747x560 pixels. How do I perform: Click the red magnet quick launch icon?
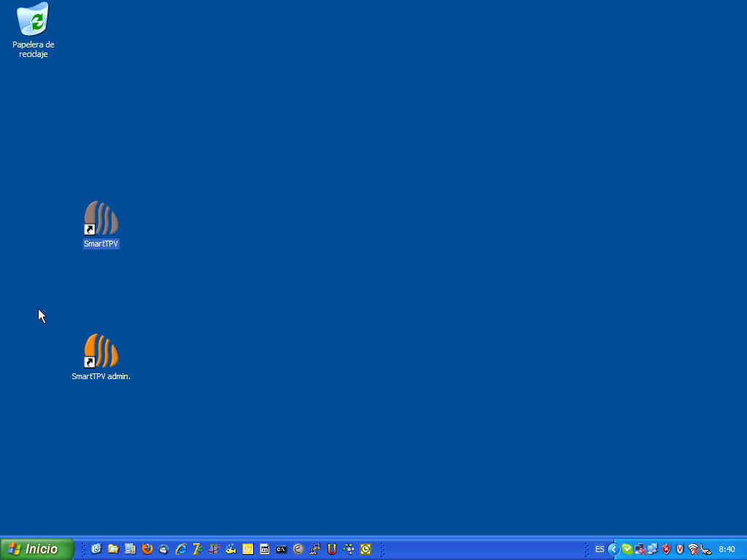332,549
